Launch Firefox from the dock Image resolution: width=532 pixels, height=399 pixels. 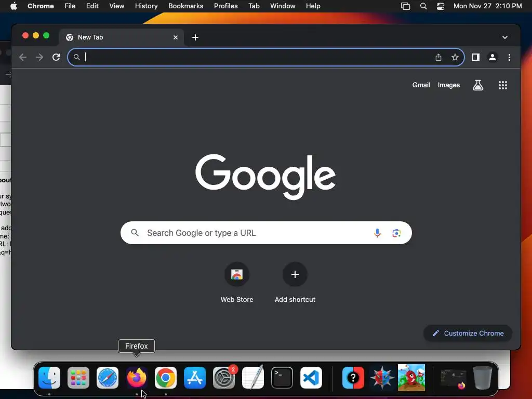(137, 378)
